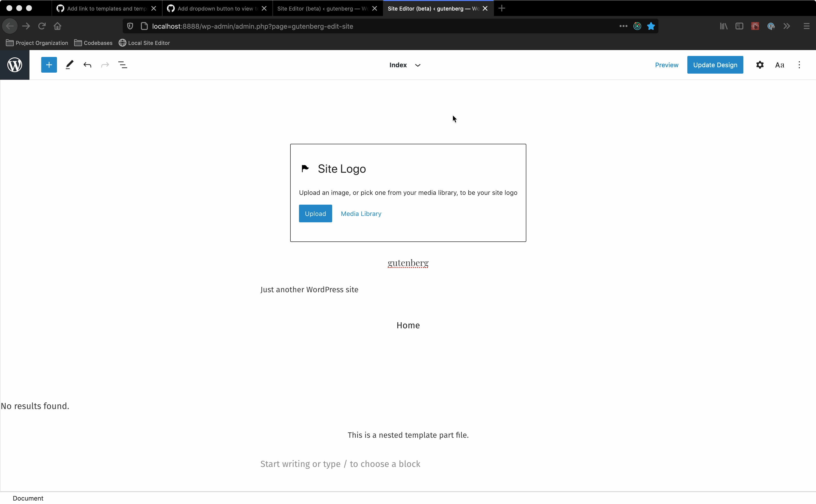
Task: Toggle the Settings gear sidebar
Action: click(760, 65)
